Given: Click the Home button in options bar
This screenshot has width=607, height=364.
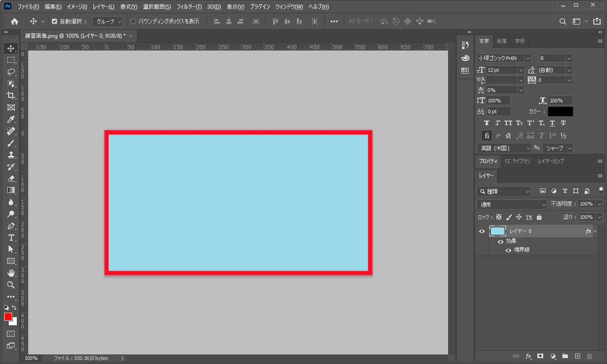Looking at the screenshot, I should (x=15, y=21).
